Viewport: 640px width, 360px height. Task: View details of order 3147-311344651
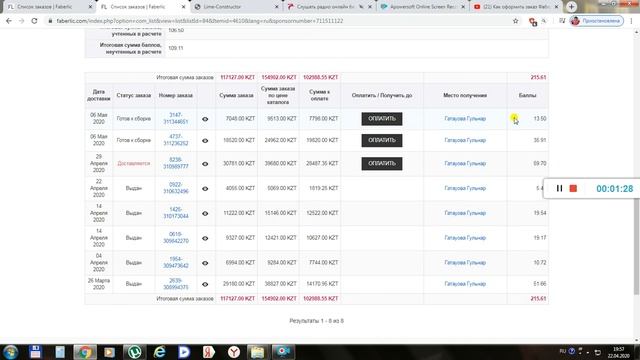pos(205,119)
